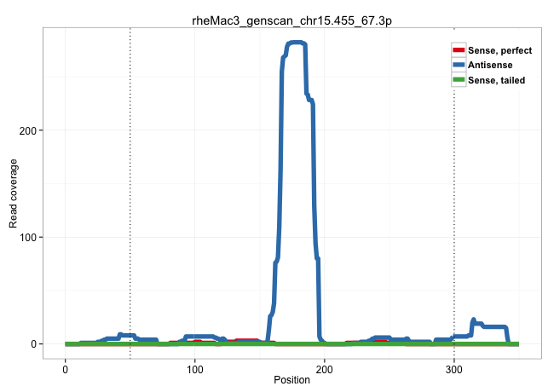
Task: Click the green Sense, tailed legend swatch
Action: 459,80
